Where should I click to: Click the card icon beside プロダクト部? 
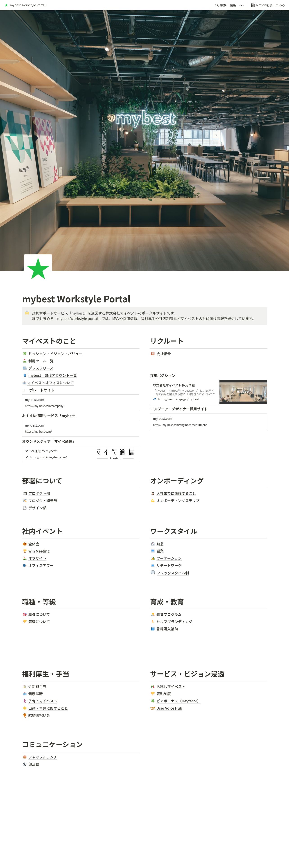point(25,493)
